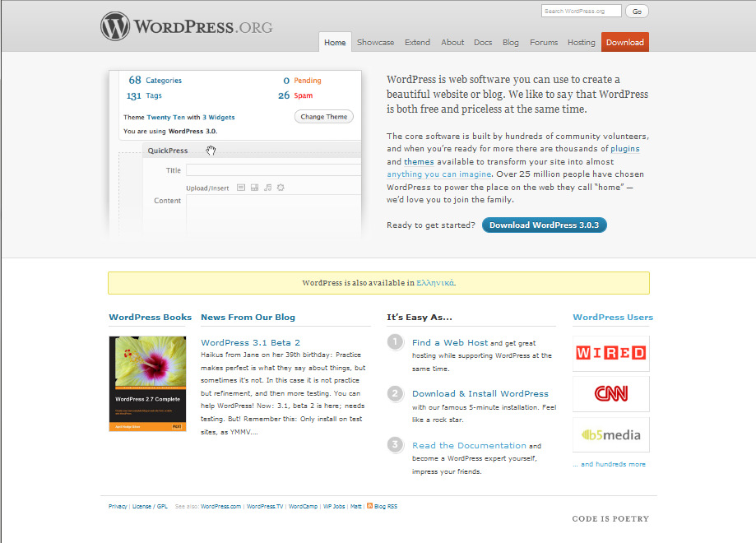756x543 pixels.
Task: Click the 26 Spam link
Action: point(295,95)
